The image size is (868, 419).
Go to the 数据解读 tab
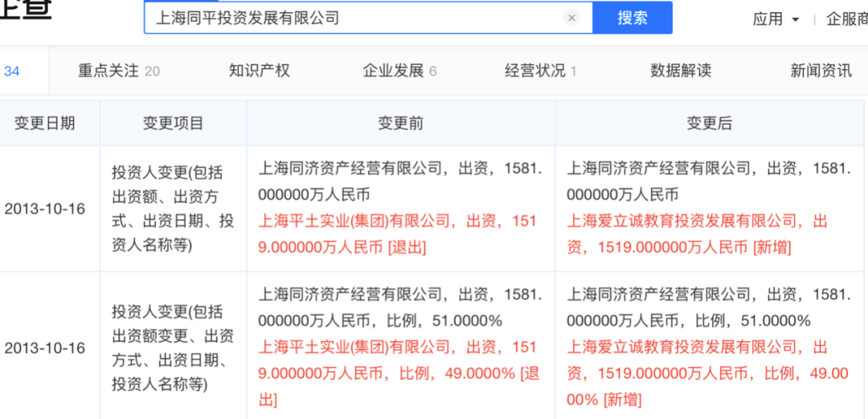(x=681, y=71)
